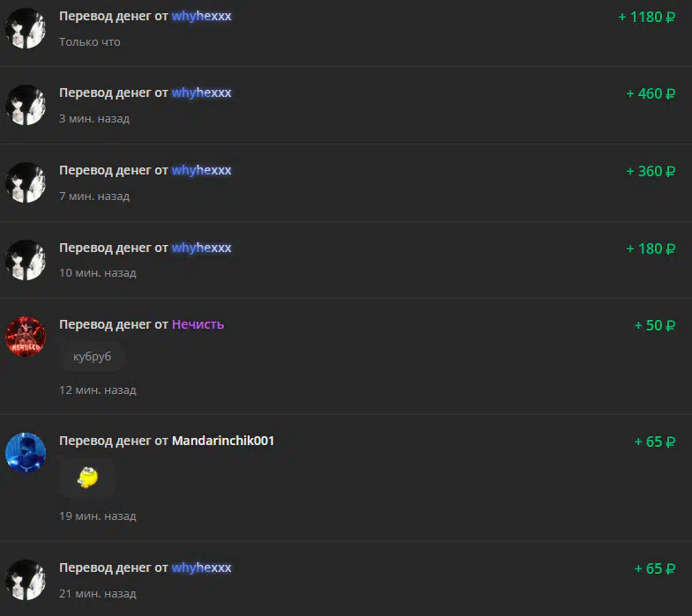Click whyhexxx avatar in the 21-minute-old transfer
Viewport: 692px width, 616px height.
(x=26, y=580)
